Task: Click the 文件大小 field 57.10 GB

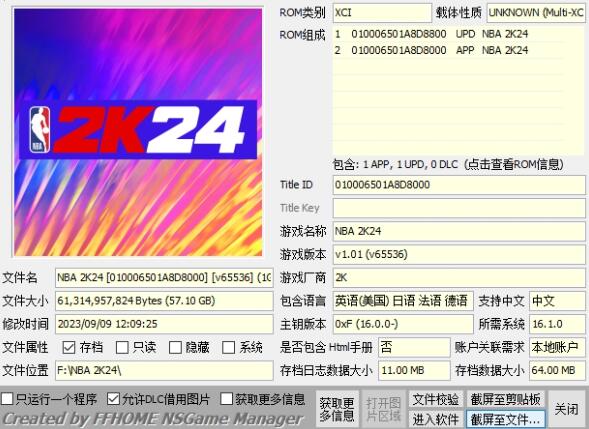Action: 164,301
